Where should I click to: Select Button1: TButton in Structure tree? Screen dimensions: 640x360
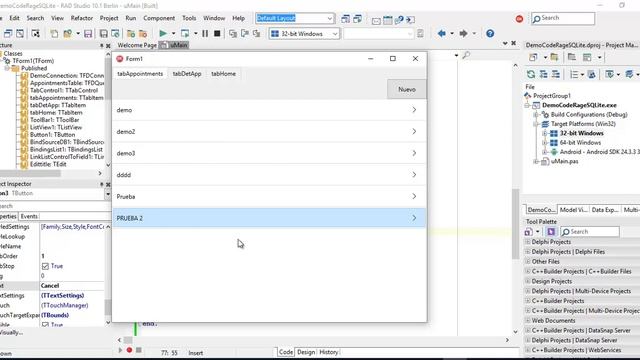(x=52, y=135)
